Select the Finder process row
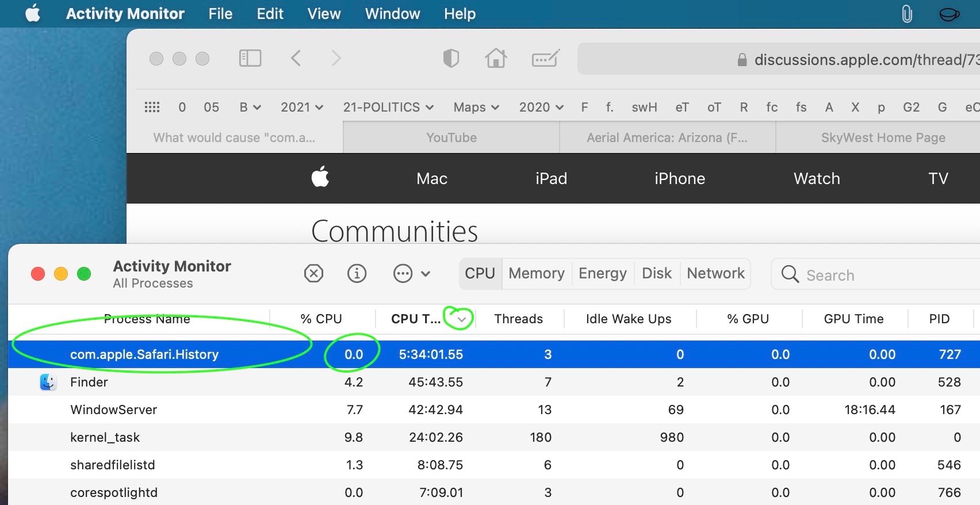This screenshot has height=505, width=980. tap(494, 382)
